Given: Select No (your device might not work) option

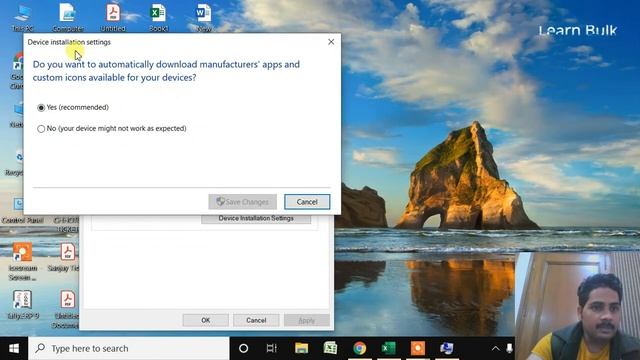Looking at the screenshot, I should [41, 129].
